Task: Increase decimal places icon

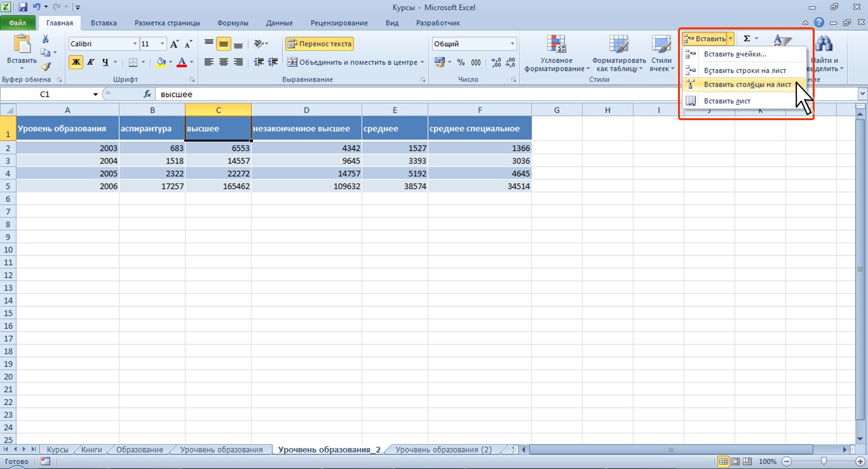Action: [496, 62]
